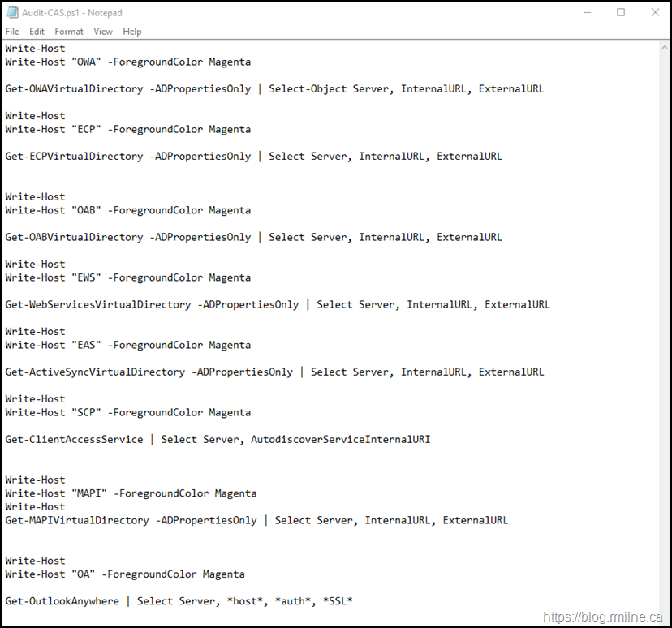Place cursor in Get-OWAVirtualDirectory command

coord(73,88)
